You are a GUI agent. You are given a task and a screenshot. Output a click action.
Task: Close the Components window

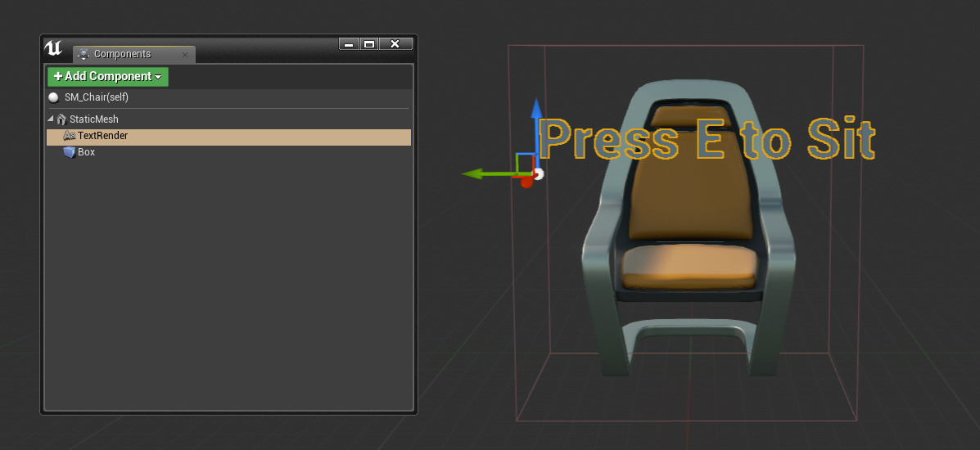(x=395, y=43)
